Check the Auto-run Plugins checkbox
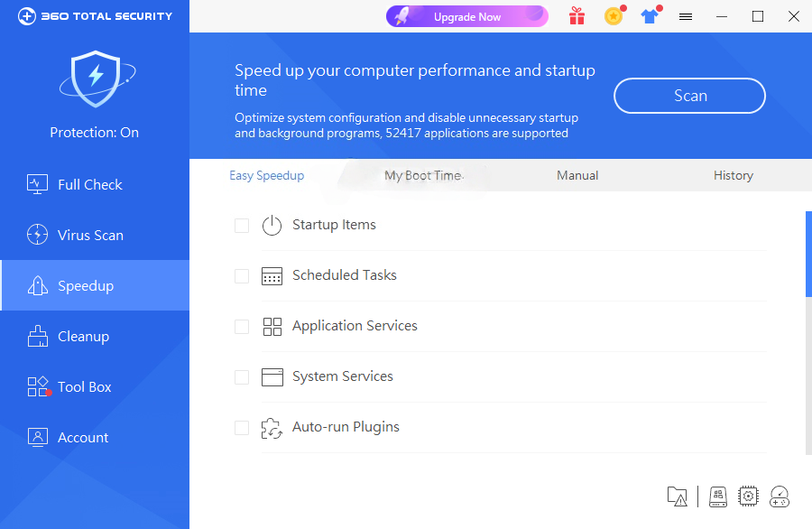Screen dimensions: 812x529 pyautogui.click(x=242, y=428)
